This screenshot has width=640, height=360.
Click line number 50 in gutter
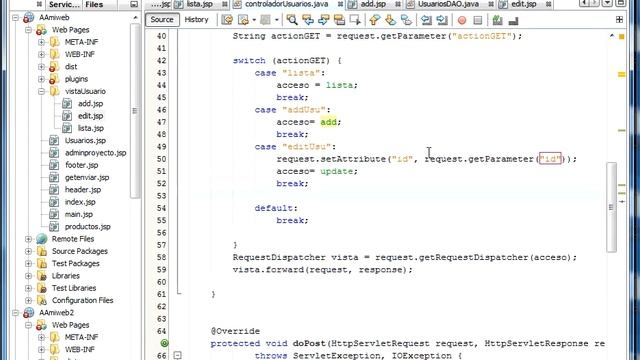point(161,159)
